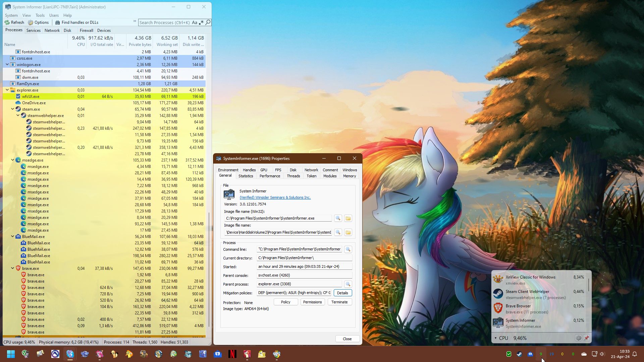The width and height of the screenshot is (644, 362).
Task: Click the Refresh toolbar icon
Action: (7, 22)
